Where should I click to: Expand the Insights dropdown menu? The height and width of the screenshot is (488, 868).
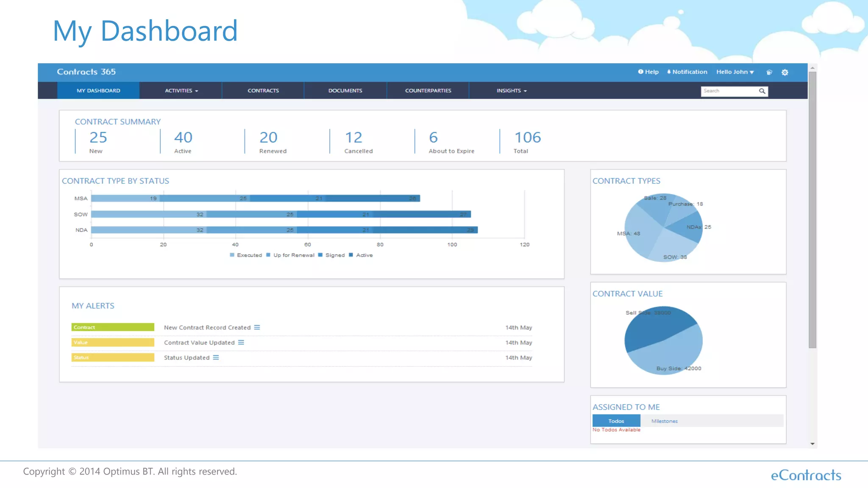click(x=511, y=91)
